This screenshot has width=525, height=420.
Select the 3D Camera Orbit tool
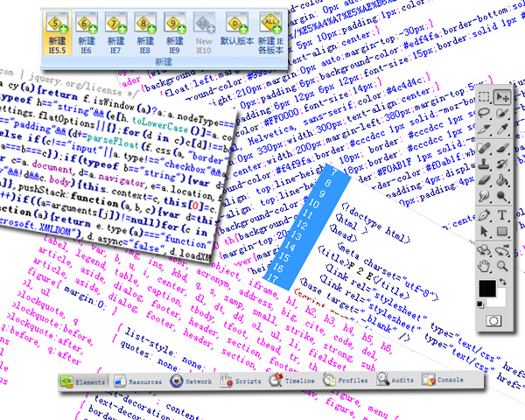[x=502, y=250]
